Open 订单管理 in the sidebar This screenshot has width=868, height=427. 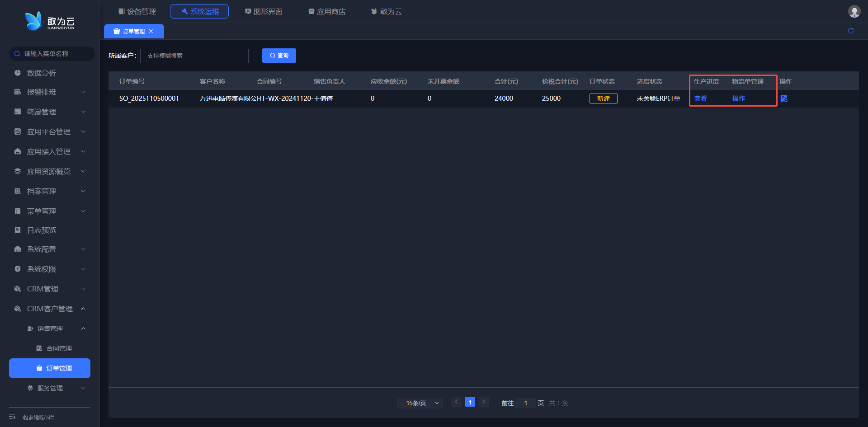click(x=50, y=368)
